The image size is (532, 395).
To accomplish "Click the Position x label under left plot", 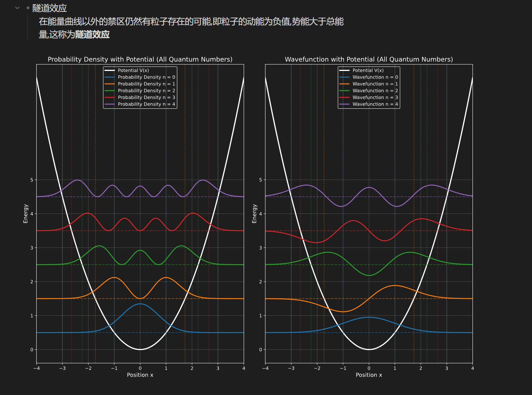I will tap(140, 375).
